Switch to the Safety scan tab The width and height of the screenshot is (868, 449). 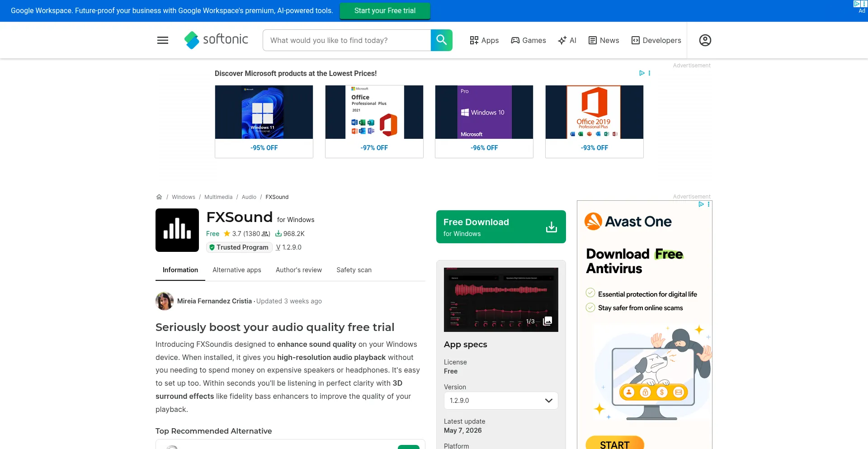[x=354, y=270]
